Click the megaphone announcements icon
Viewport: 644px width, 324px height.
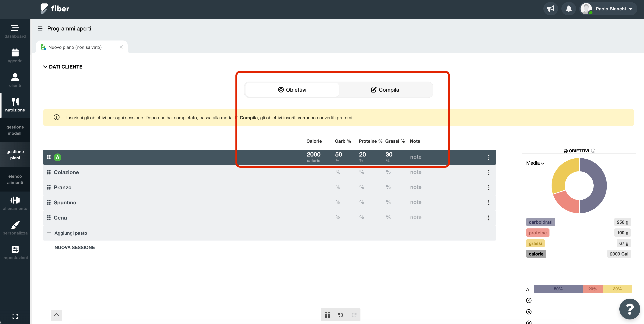click(x=550, y=9)
